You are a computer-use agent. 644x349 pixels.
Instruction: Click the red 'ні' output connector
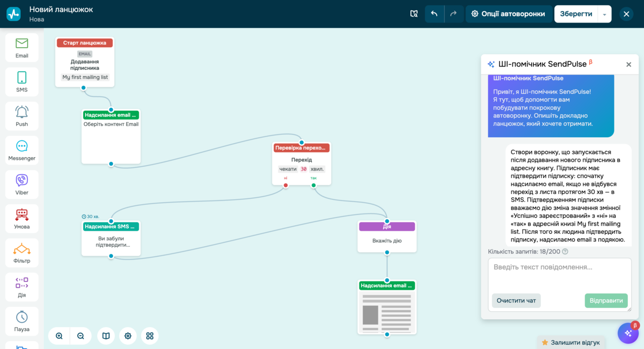[x=286, y=185]
